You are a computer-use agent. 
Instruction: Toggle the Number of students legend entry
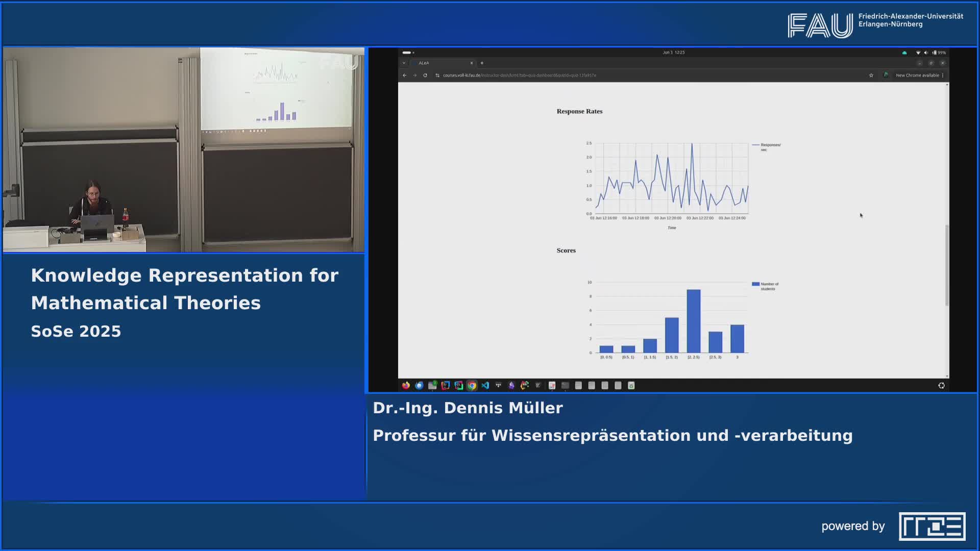(x=766, y=286)
